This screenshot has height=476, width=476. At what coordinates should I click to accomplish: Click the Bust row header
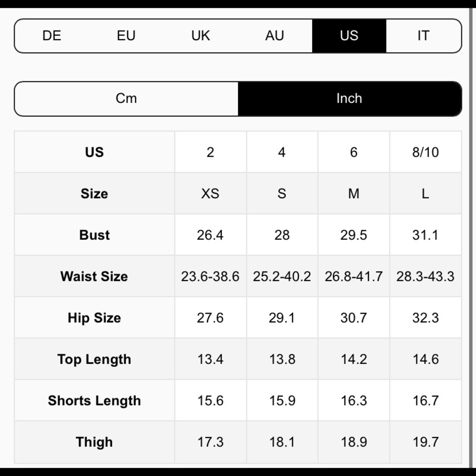[x=94, y=235]
